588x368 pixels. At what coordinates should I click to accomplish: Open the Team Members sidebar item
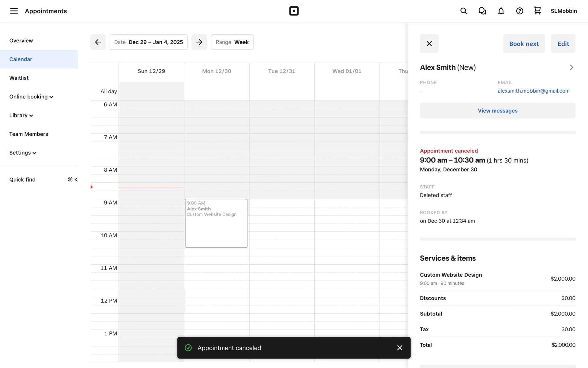coord(28,134)
